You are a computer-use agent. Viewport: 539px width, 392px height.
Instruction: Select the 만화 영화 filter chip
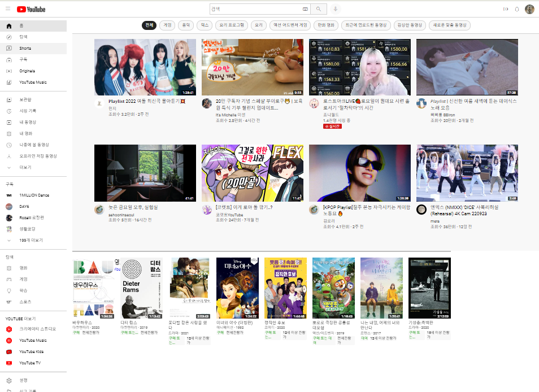[326, 25]
